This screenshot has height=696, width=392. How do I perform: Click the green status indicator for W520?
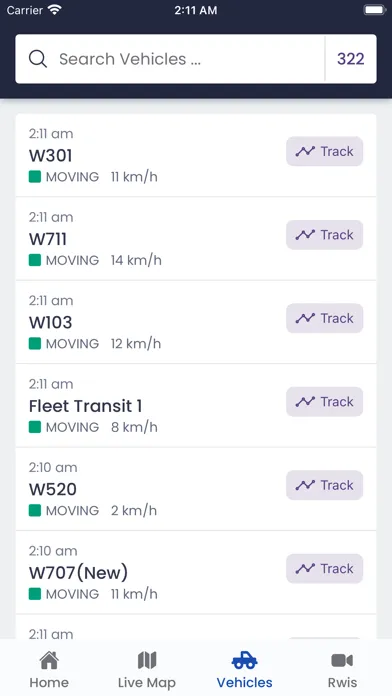[35, 510]
